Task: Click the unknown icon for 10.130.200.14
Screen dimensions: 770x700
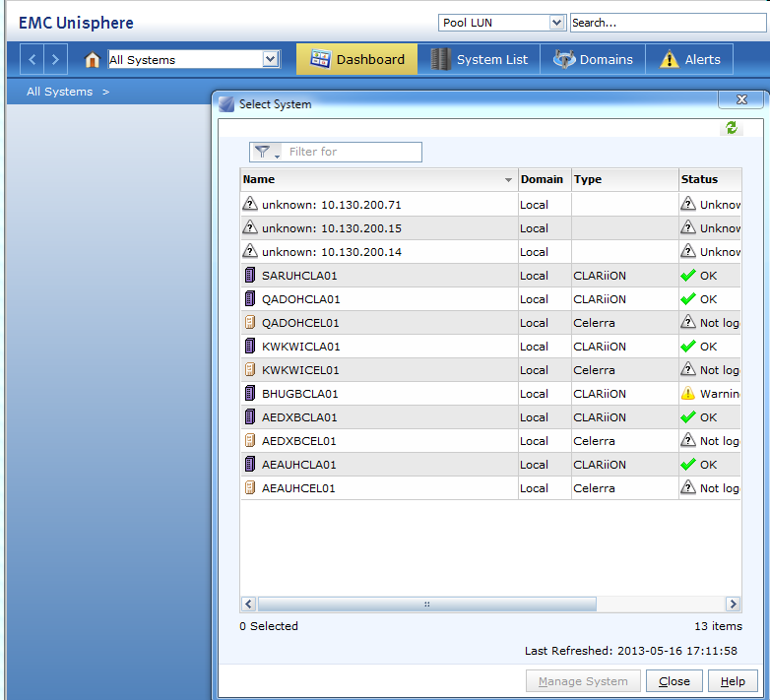Action: pos(250,250)
